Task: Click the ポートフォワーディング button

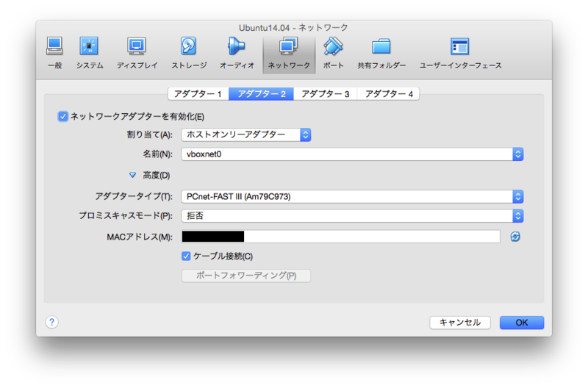Action: pyautogui.click(x=246, y=276)
